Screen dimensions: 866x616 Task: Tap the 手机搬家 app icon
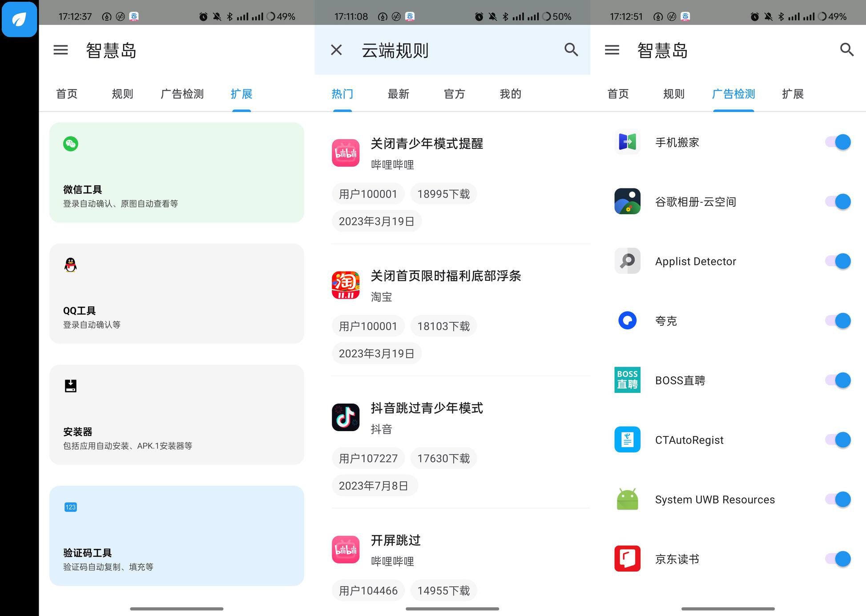click(627, 142)
